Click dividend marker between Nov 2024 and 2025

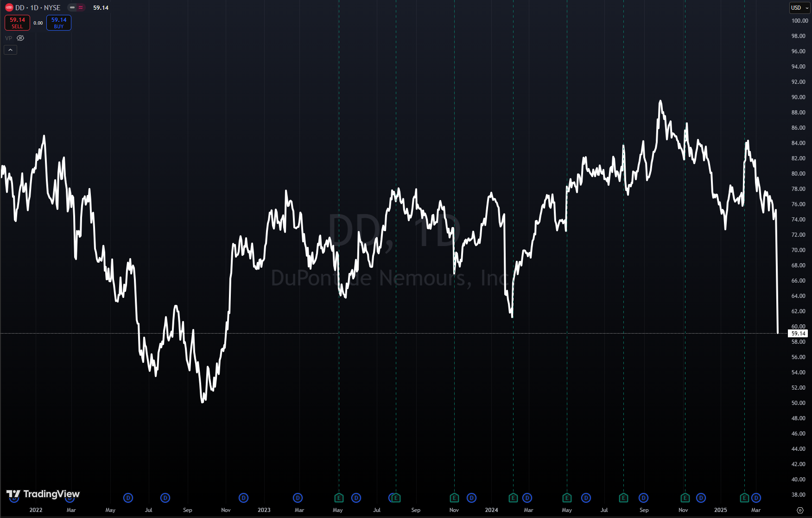click(701, 498)
